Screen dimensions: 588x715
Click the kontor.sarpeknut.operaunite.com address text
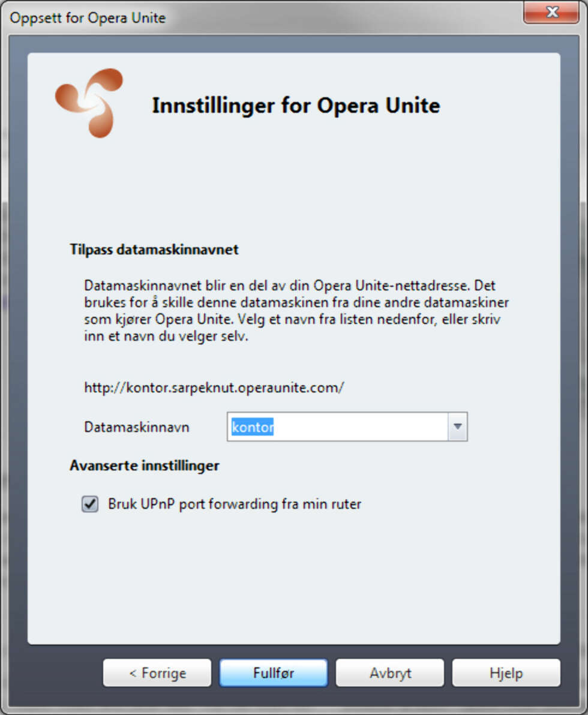click(214, 387)
